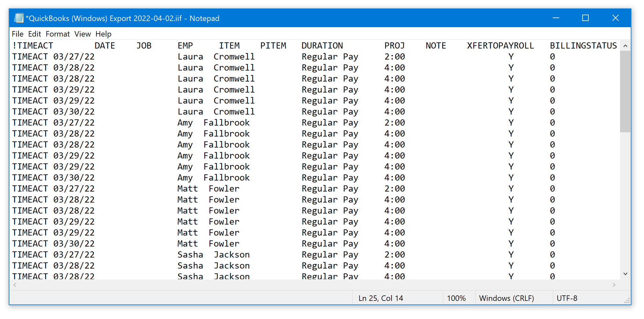Click the '100%' zoom level in status bar
644x319 pixels.
pyautogui.click(x=456, y=298)
